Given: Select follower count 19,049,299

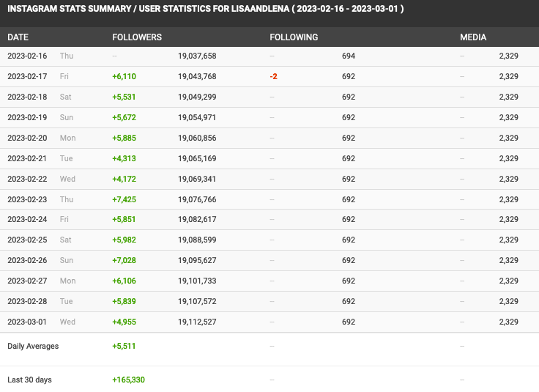Looking at the screenshot, I should click(x=197, y=97).
